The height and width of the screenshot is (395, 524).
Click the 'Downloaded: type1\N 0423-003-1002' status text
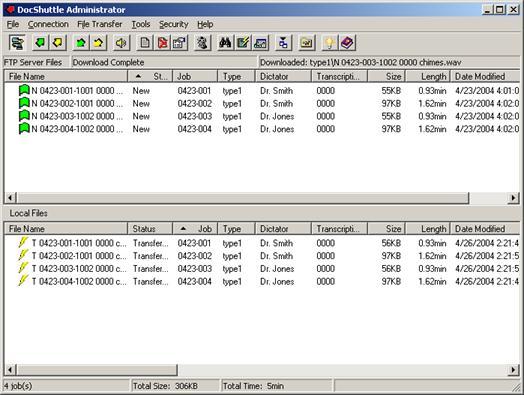(361, 62)
